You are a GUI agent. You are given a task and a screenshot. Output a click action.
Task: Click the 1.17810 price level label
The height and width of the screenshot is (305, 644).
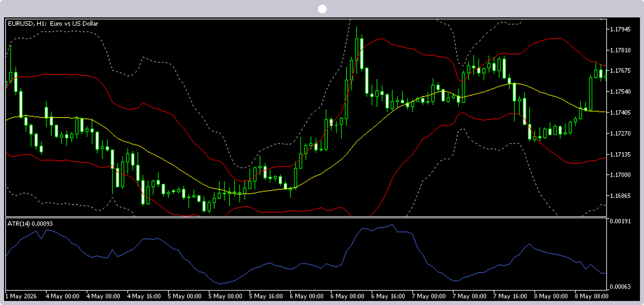(x=620, y=50)
